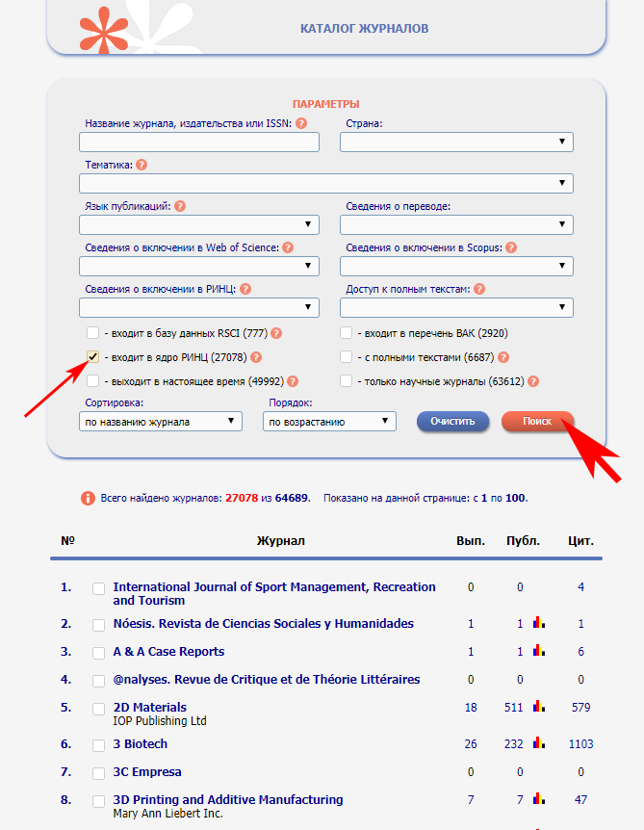Click help icon beside Тематика label
Screen dimensions: 644x830
click(142, 165)
